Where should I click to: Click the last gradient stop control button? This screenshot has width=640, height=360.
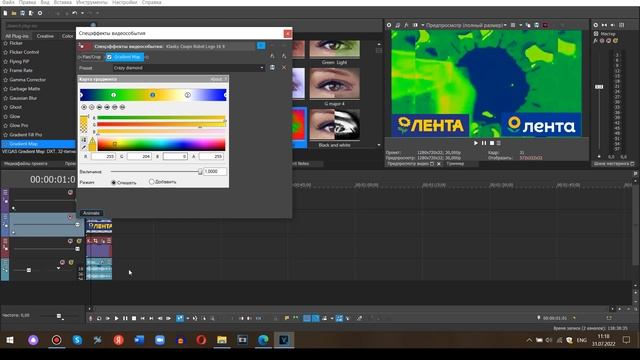pyautogui.click(x=122, y=107)
